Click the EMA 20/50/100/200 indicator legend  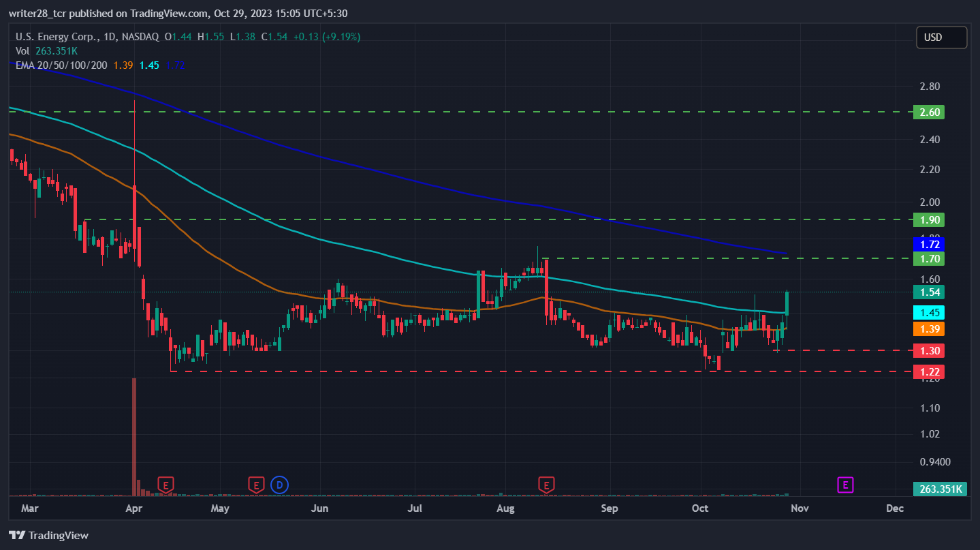coord(61,65)
